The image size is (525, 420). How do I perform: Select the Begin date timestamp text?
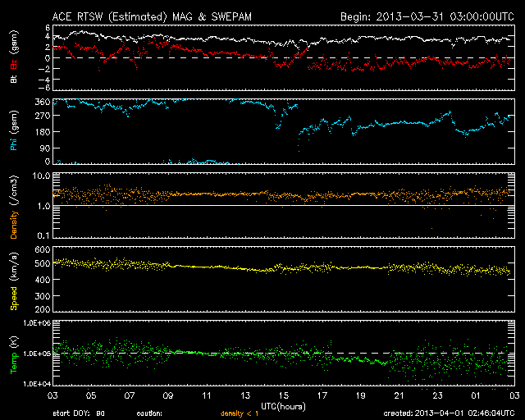[425, 16]
